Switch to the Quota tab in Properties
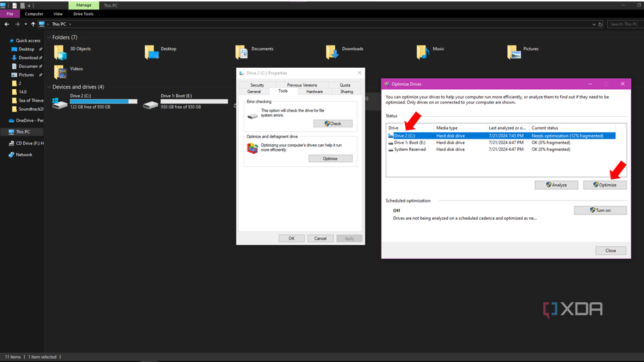 point(345,85)
